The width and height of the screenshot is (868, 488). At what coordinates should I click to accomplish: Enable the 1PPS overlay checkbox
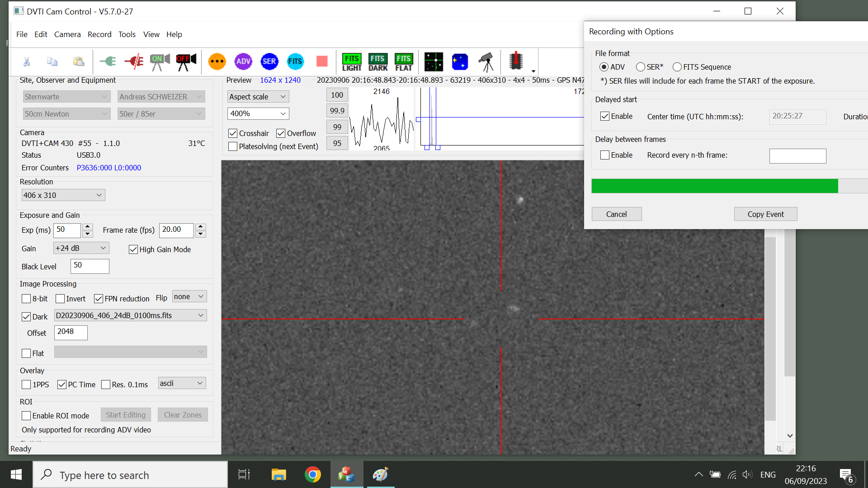coord(26,385)
